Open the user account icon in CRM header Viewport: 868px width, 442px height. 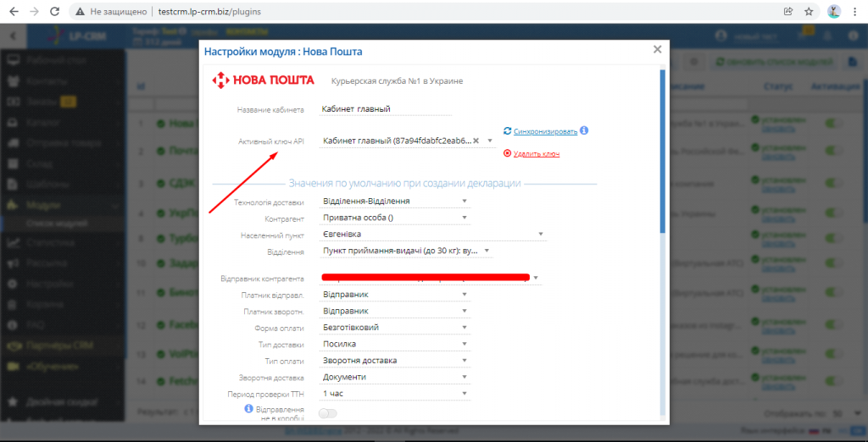pos(721,36)
